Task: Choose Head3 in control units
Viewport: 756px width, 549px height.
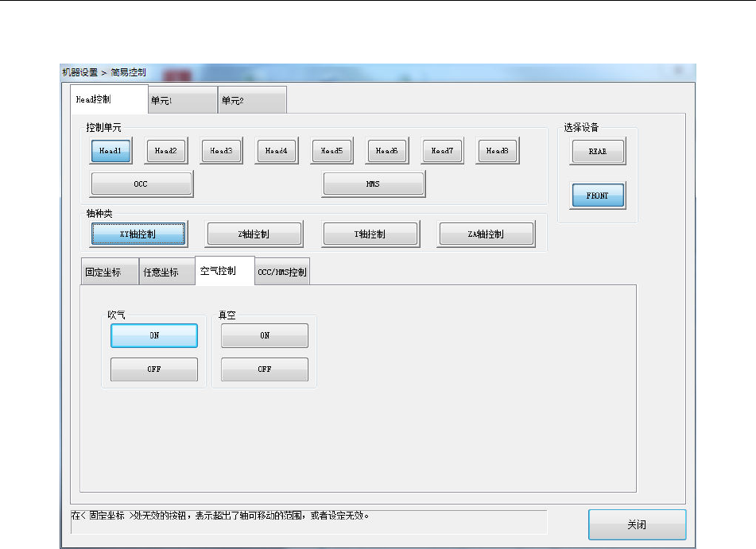Action: (x=221, y=151)
